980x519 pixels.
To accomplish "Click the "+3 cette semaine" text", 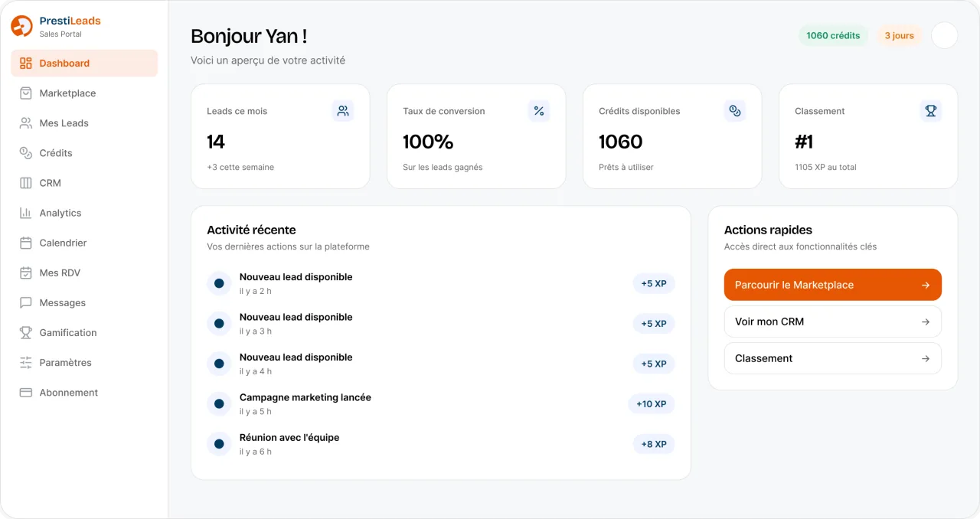I will [x=240, y=167].
